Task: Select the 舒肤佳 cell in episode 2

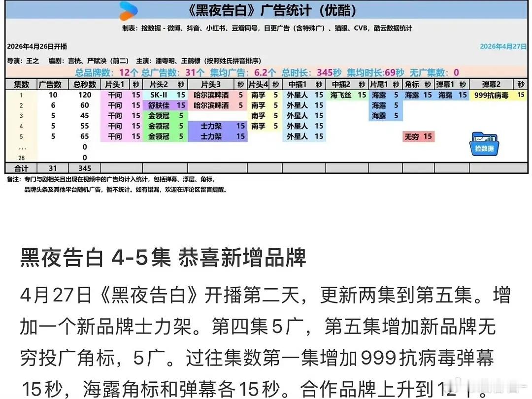Action: point(159,105)
